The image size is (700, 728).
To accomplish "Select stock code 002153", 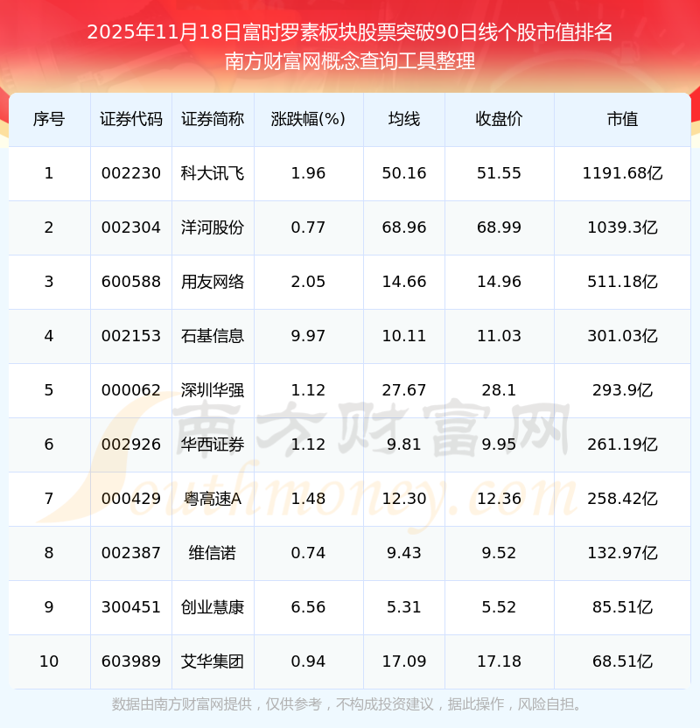I will tap(131, 336).
